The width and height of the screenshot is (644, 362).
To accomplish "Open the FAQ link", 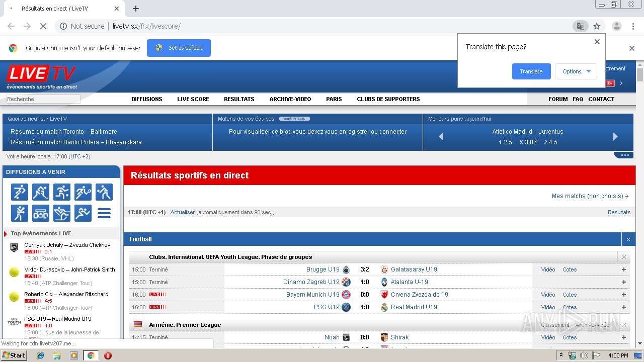I will [578, 99].
